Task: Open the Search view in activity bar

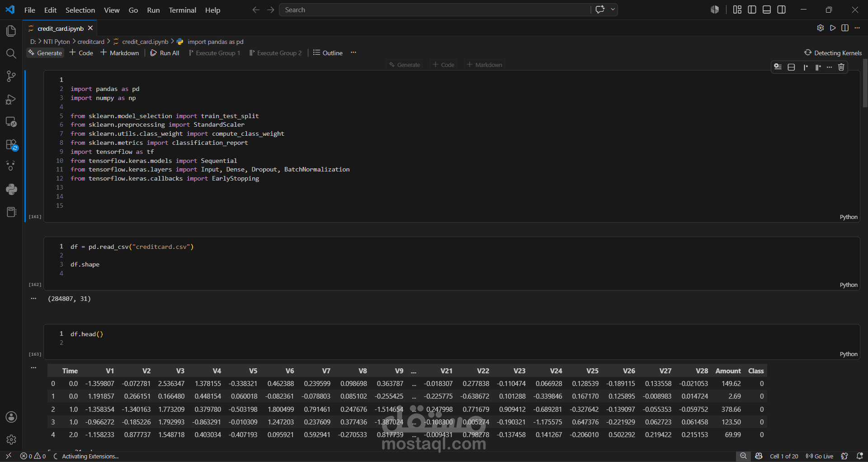Action: click(x=11, y=53)
